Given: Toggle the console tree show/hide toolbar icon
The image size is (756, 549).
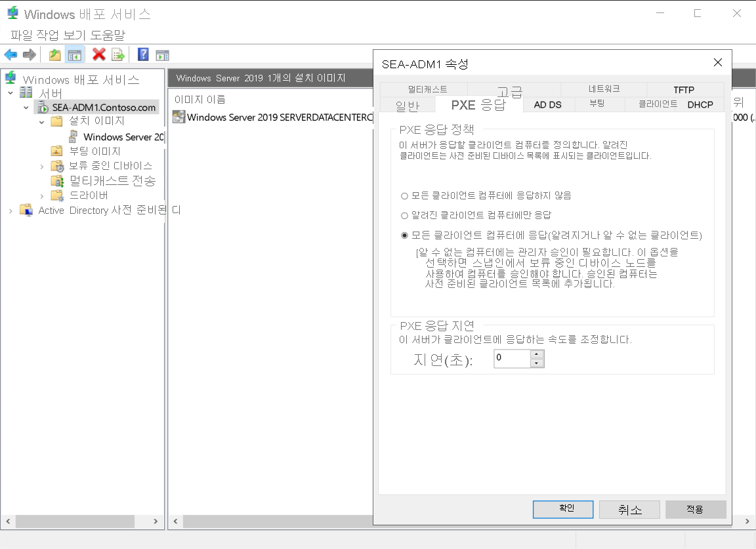Looking at the screenshot, I should (x=75, y=54).
